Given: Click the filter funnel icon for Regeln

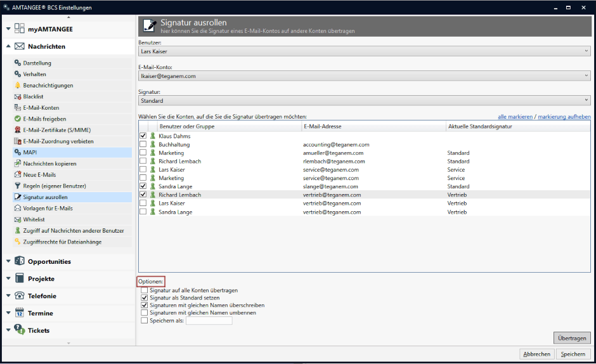Looking at the screenshot, I should (x=18, y=186).
